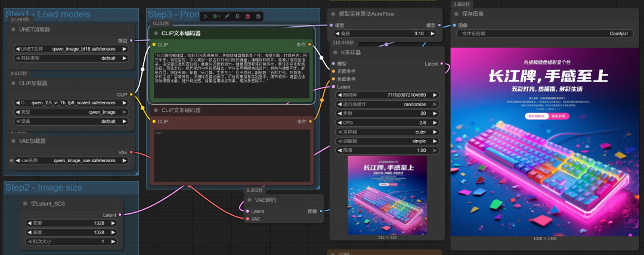This screenshot has height=255, width=644.
Task: Increase CFG with its right arrow
Action: click(x=435, y=123)
